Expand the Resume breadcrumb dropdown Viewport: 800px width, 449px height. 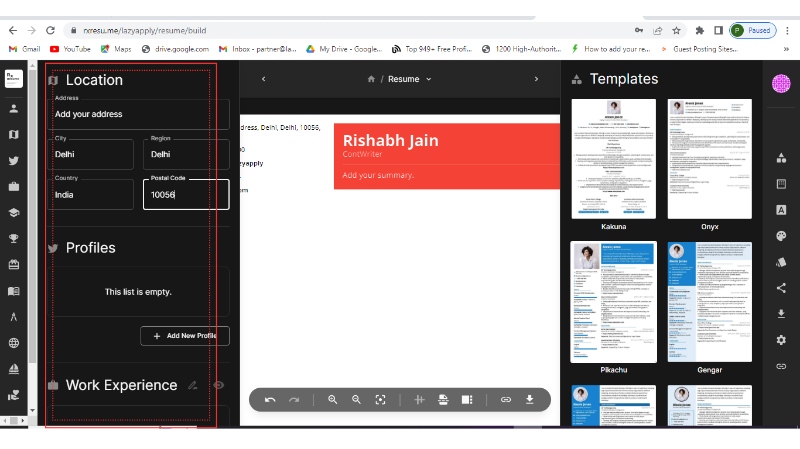click(429, 79)
